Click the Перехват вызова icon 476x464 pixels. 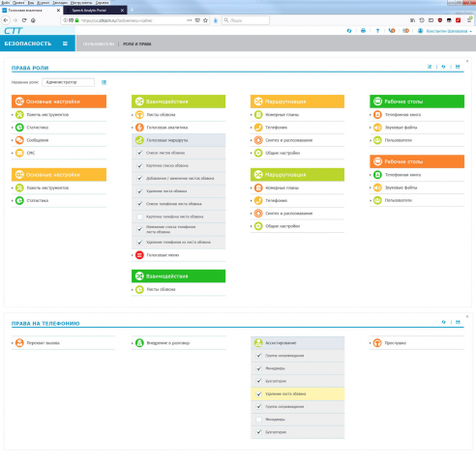click(x=19, y=343)
